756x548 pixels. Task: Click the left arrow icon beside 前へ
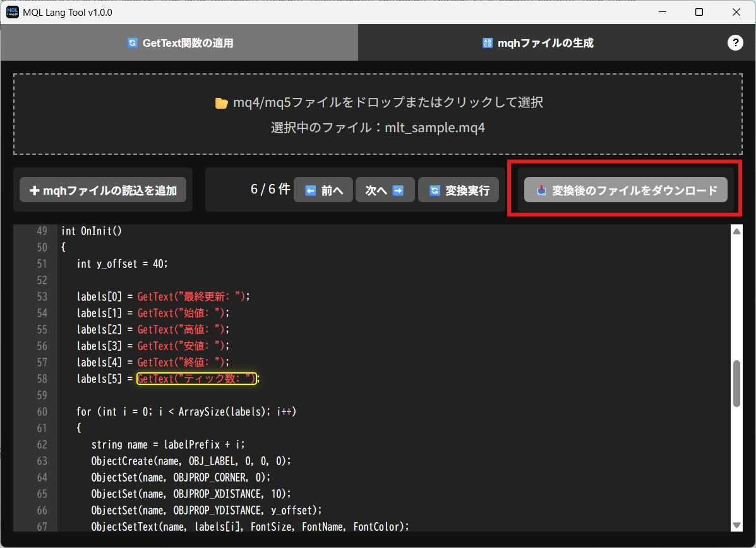click(310, 190)
